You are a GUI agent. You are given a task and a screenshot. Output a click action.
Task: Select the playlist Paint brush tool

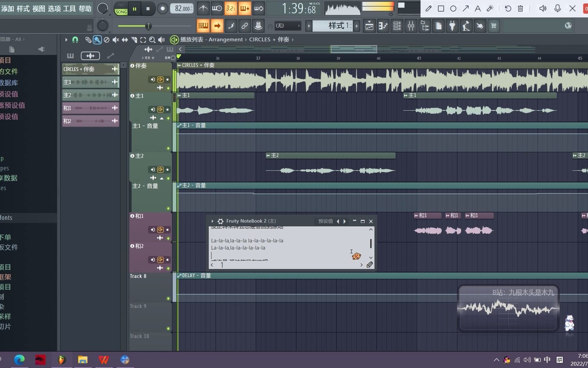[x=97, y=40]
